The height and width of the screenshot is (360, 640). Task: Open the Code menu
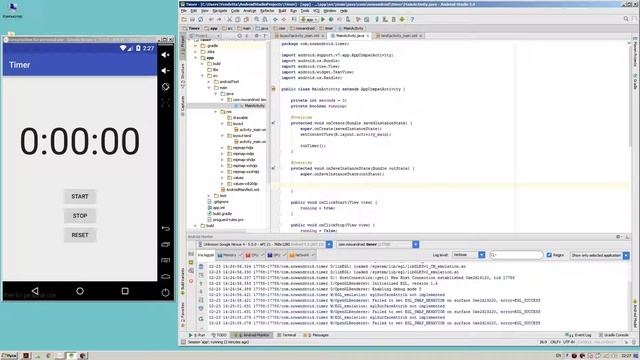(x=235, y=11)
